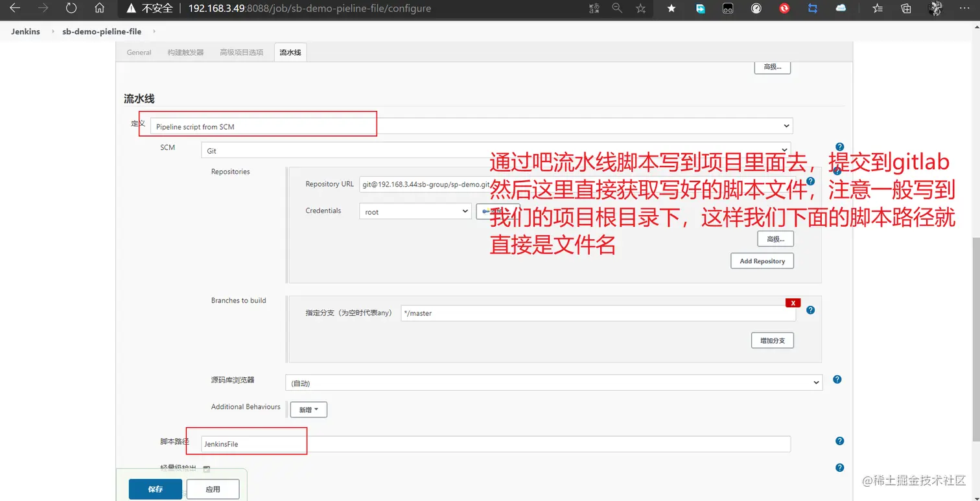This screenshot has height=501, width=980.
Task: Click the 保存 save button
Action: (x=155, y=489)
